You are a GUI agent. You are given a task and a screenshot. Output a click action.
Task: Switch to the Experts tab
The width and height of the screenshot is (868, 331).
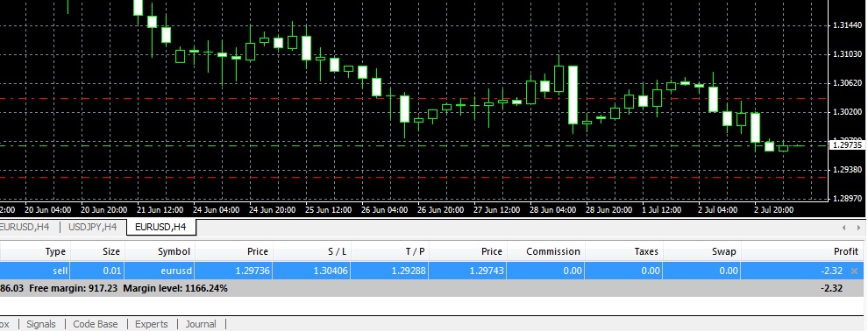(x=151, y=324)
